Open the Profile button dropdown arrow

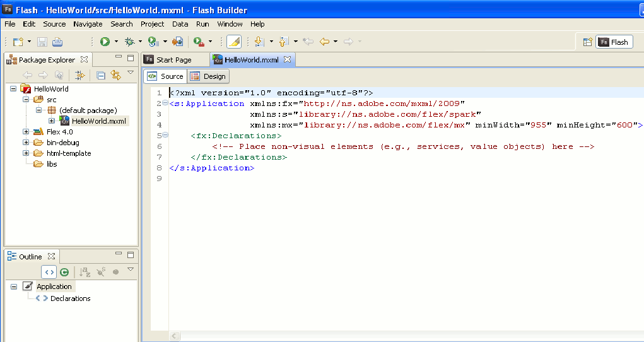pos(165,42)
